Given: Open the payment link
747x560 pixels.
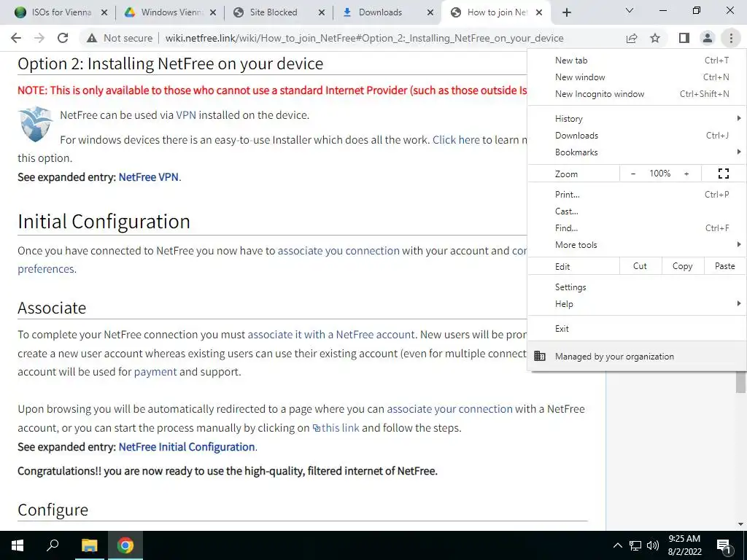Looking at the screenshot, I should pyautogui.click(x=155, y=372).
